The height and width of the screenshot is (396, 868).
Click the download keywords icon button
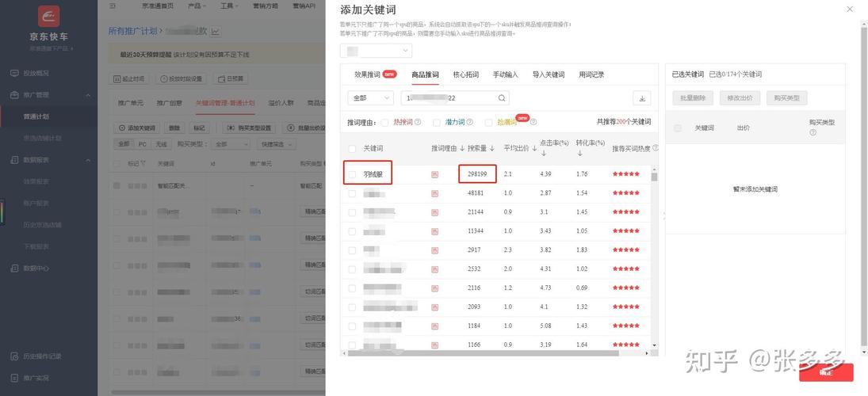(642, 98)
